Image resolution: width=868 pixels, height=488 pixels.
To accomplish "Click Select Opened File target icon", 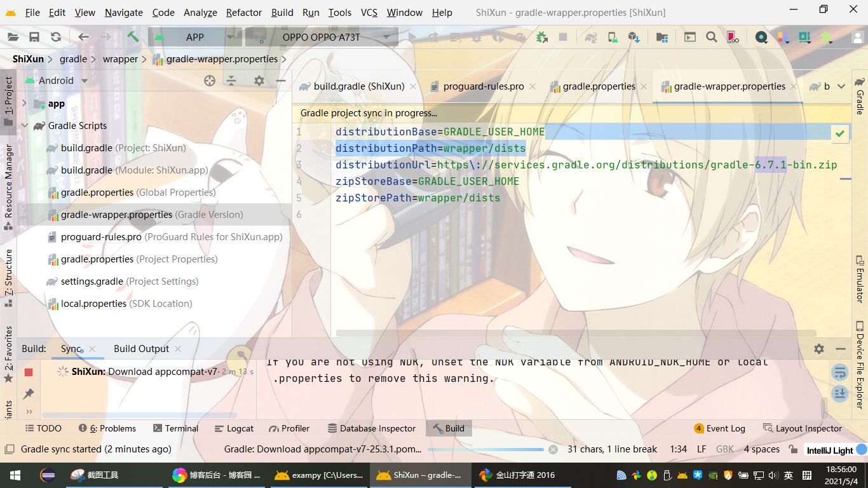I will pos(210,81).
